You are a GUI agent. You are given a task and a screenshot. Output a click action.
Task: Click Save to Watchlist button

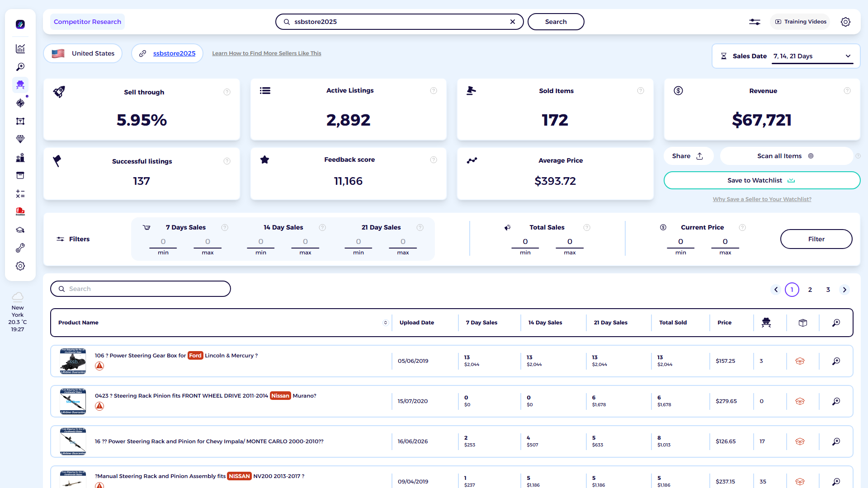tap(762, 180)
